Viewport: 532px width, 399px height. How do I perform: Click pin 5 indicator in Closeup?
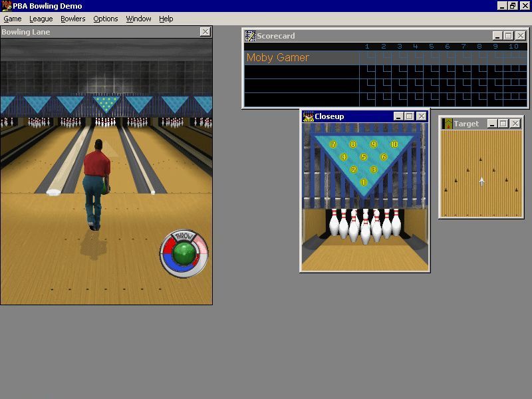(x=364, y=158)
